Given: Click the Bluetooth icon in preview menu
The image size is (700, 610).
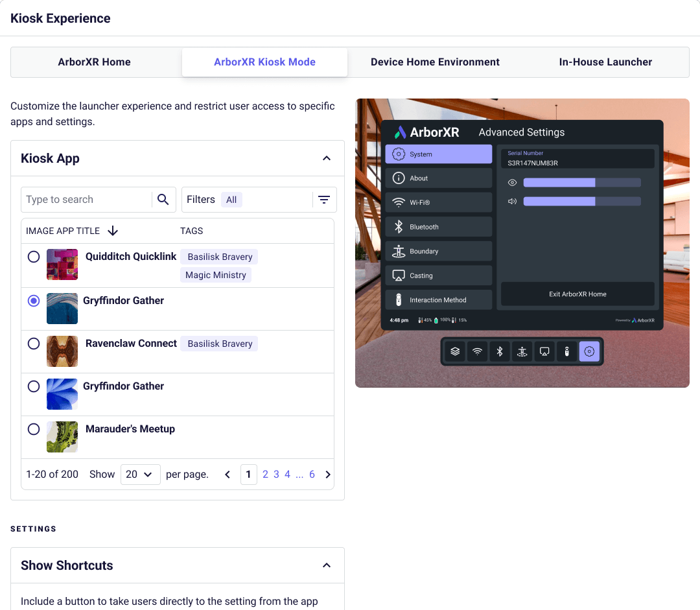Looking at the screenshot, I should point(398,227).
